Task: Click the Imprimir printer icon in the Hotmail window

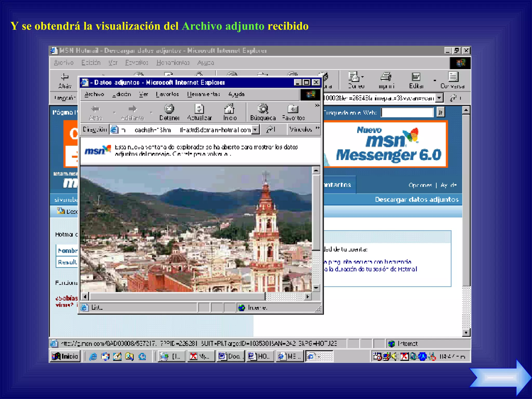Action: [x=386, y=77]
